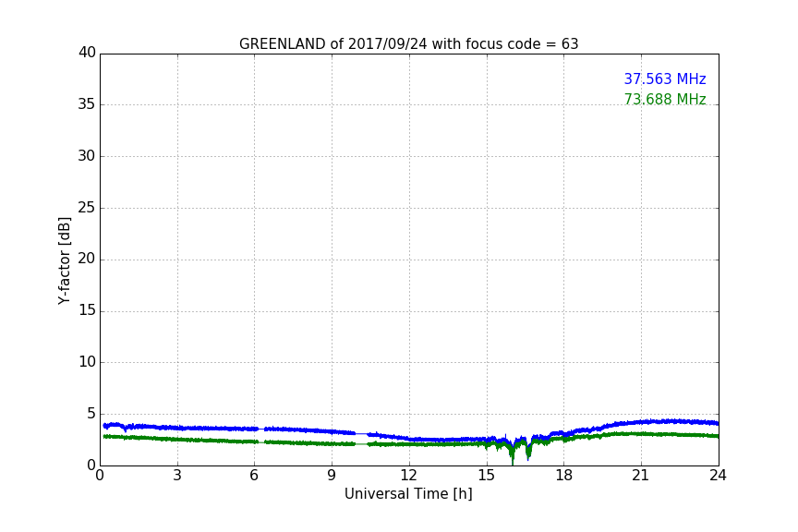Click the Y-factor [dB] axis label
This screenshot has width=798, height=532.
[64, 260]
